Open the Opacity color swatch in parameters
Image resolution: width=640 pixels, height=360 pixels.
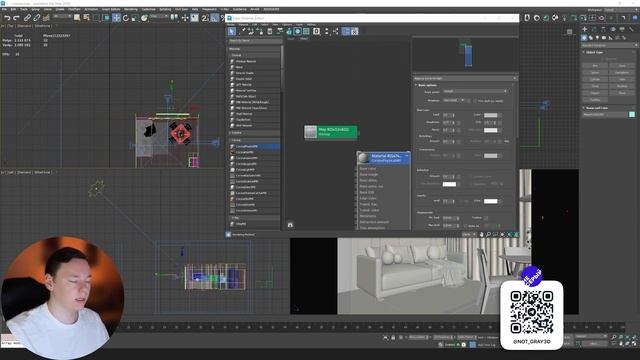[x=491, y=201]
